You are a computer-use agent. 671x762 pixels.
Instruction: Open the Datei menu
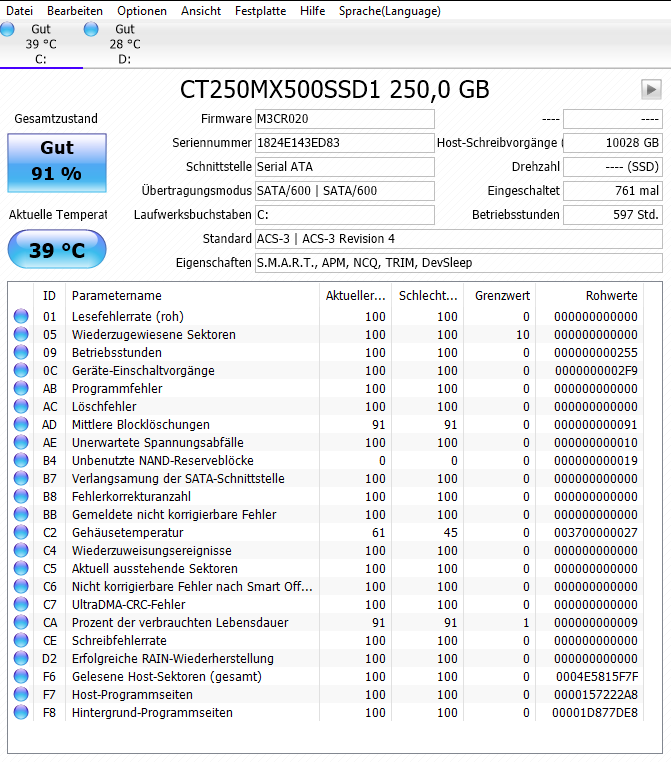tap(19, 11)
